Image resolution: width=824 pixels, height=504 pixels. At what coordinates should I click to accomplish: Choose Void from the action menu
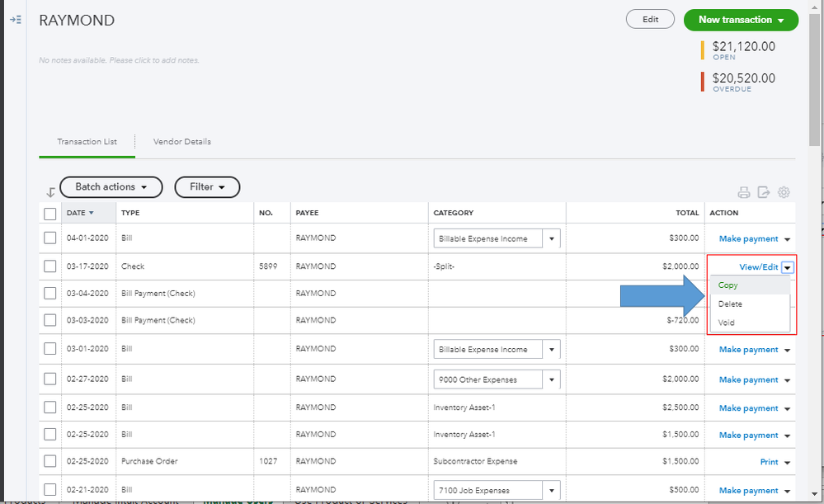[726, 323]
